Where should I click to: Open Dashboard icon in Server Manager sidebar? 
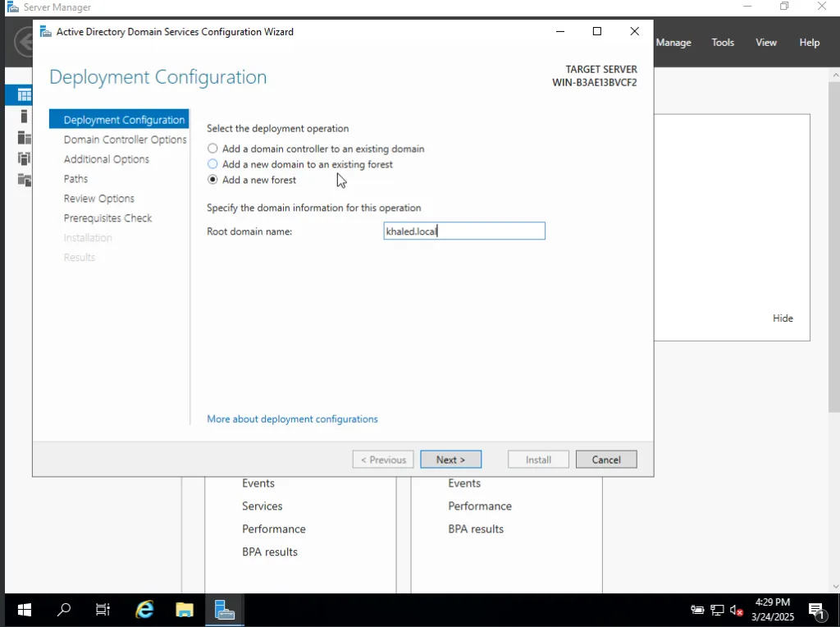point(24,95)
